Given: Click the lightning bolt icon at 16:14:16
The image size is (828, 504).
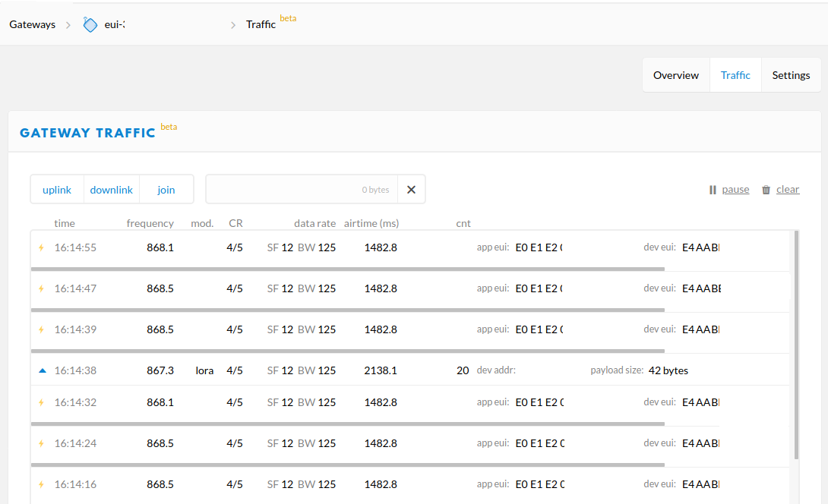Looking at the screenshot, I should click(42, 484).
